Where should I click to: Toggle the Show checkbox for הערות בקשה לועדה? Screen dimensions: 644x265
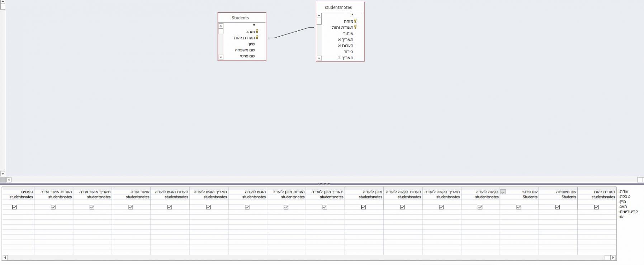[402, 207]
